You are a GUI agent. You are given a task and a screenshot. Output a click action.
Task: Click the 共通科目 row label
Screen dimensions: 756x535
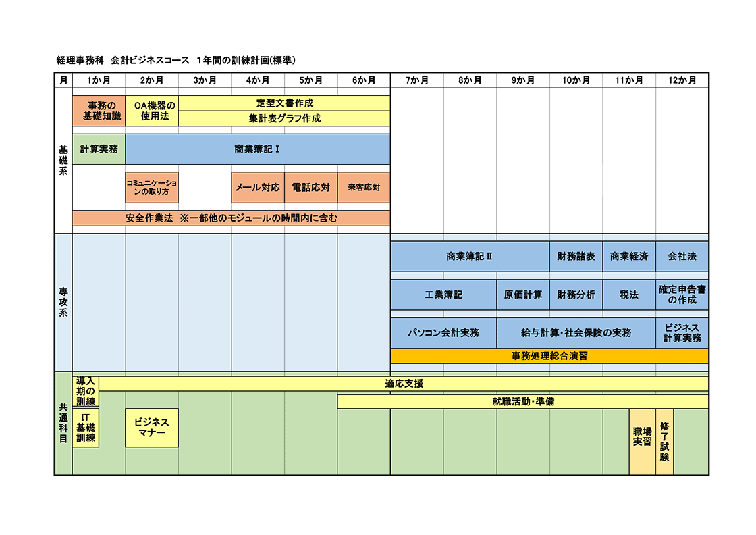point(63,423)
